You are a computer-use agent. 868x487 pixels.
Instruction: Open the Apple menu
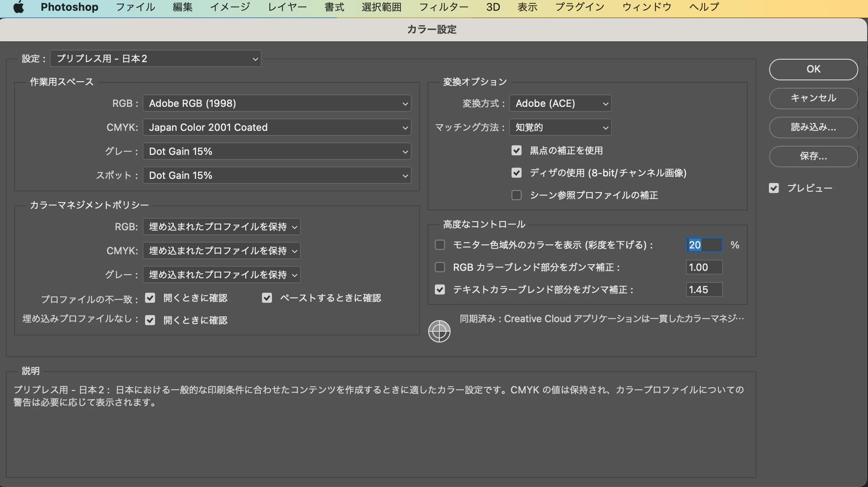[19, 7]
